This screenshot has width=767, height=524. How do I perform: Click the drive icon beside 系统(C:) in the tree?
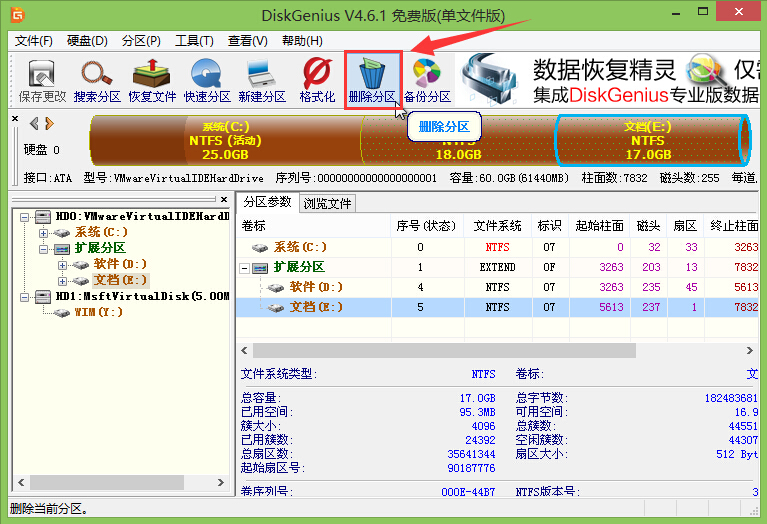click(x=62, y=232)
